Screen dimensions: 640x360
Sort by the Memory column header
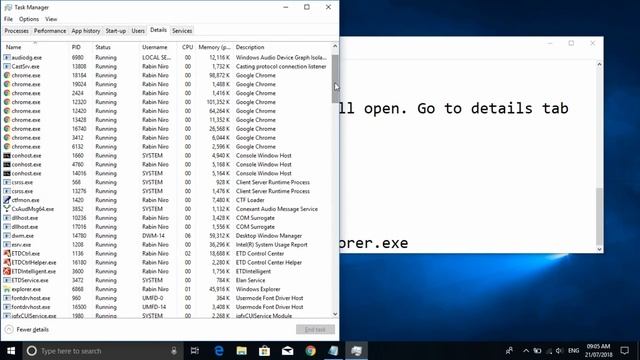[214, 47]
